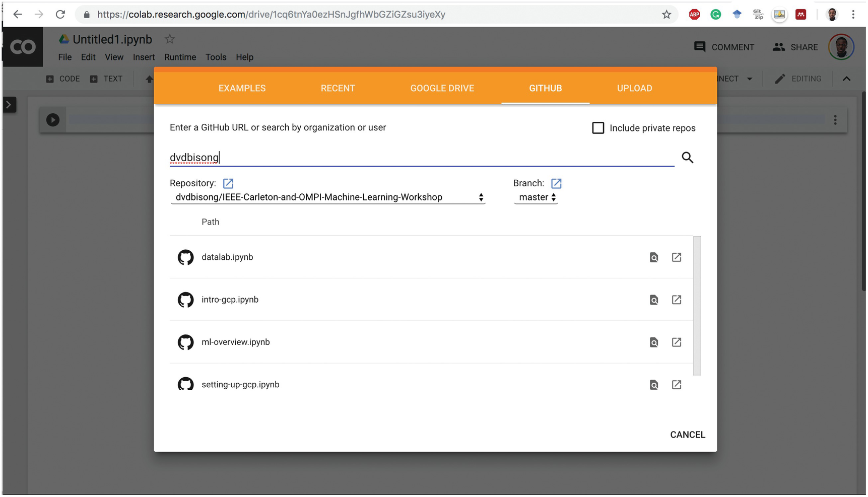Open datalab.ipynb in new tab icon

pos(676,257)
